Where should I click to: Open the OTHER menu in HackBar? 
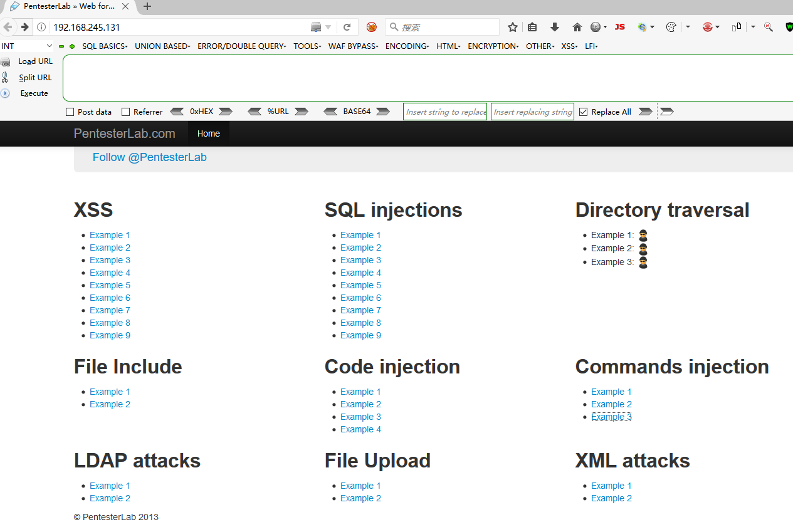[x=540, y=46]
